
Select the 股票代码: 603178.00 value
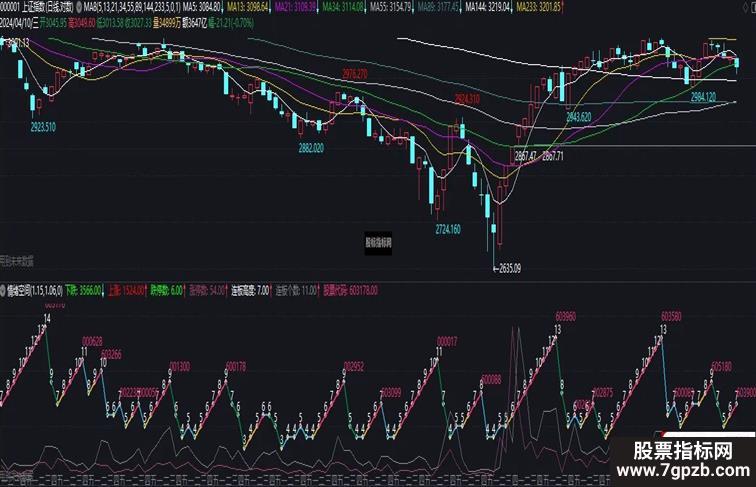[351, 291]
